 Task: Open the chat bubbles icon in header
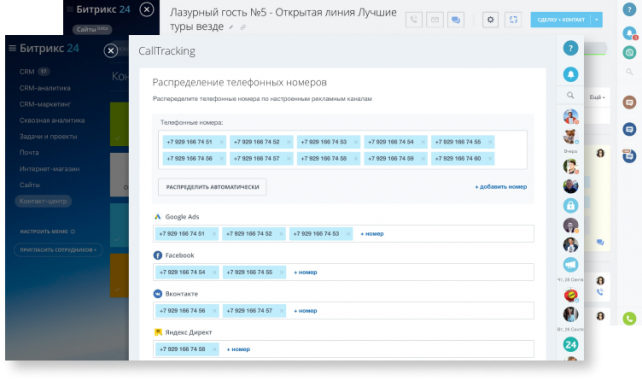click(456, 20)
